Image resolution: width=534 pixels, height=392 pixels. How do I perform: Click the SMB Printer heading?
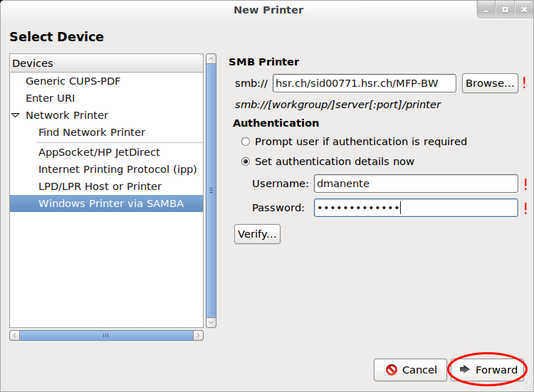pyautogui.click(x=263, y=62)
